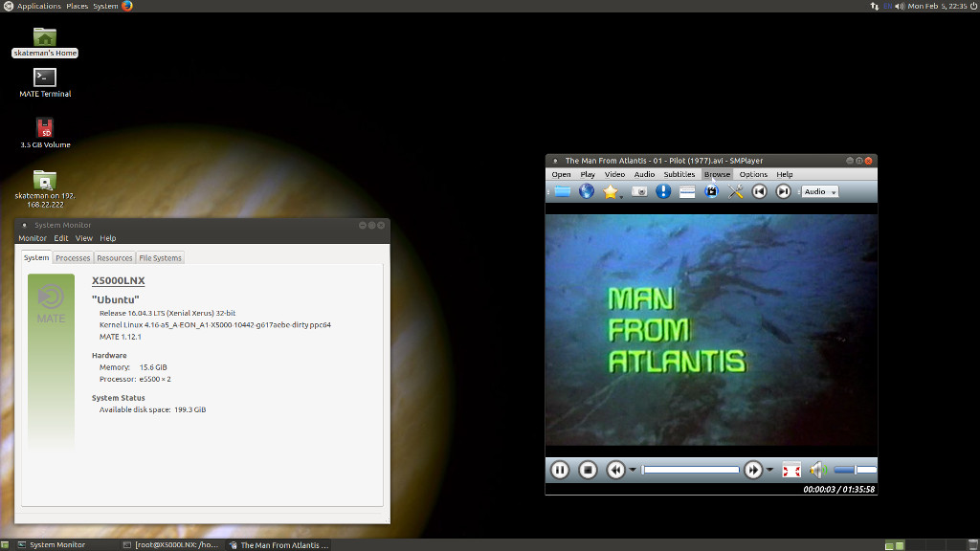
Task: Open the Monitor menu in System Monitor
Action: [33, 238]
